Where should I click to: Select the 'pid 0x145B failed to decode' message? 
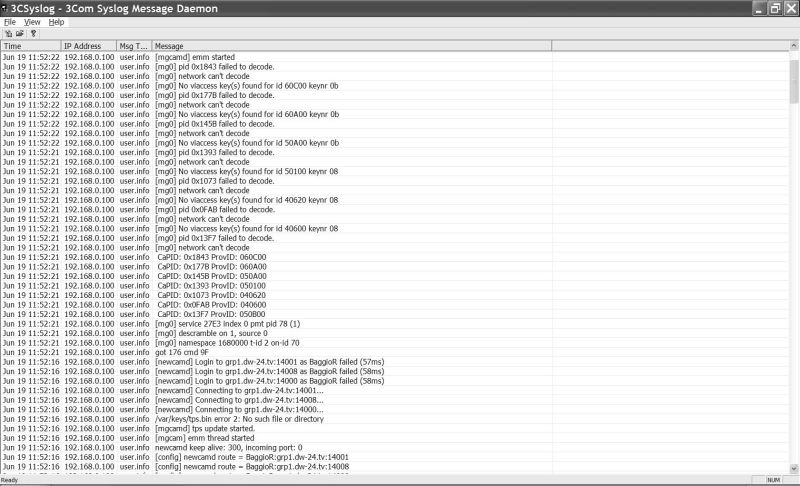click(214, 124)
